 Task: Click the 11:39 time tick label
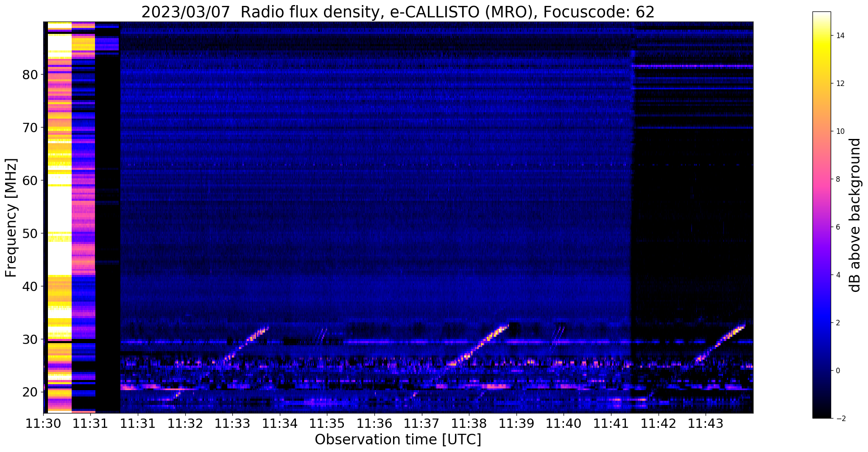tap(516, 424)
